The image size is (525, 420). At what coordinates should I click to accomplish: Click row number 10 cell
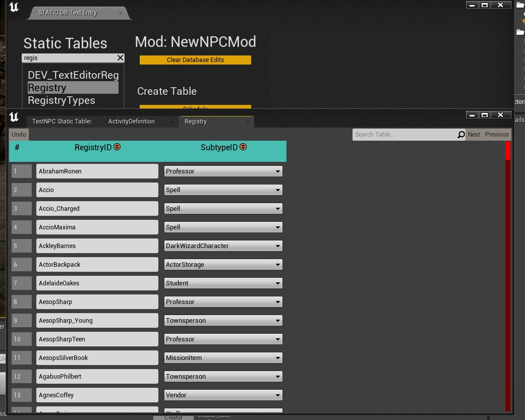[x=21, y=339]
